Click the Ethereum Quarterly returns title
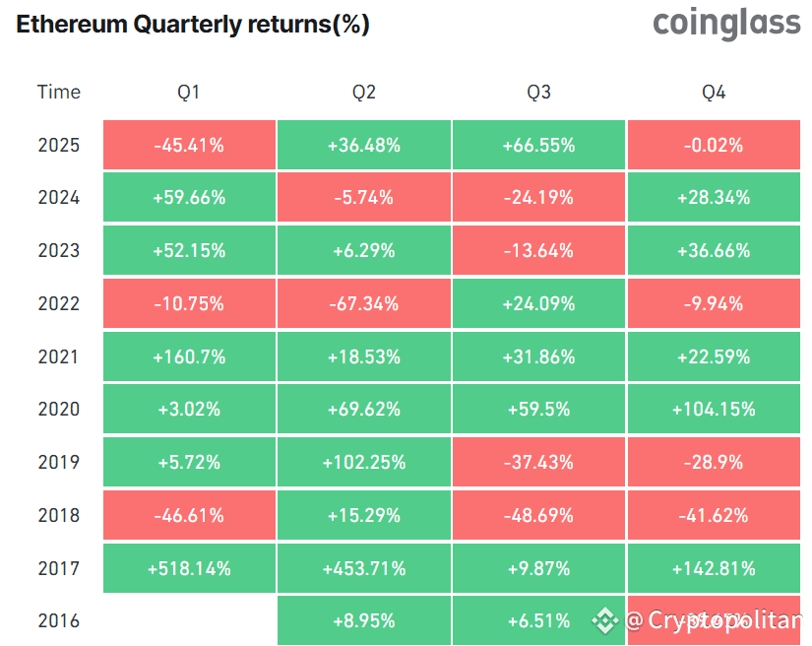The height and width of the screenshot is (646, 812). tap(193, 26)
